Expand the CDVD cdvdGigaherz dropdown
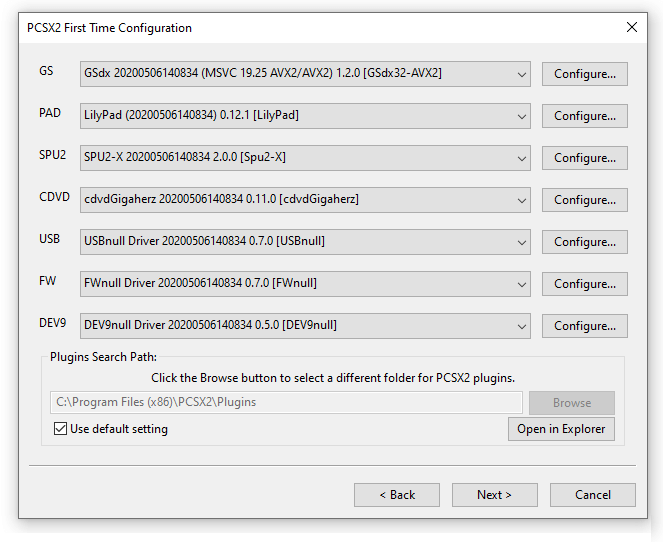667x542 pixels. [305, 200]
